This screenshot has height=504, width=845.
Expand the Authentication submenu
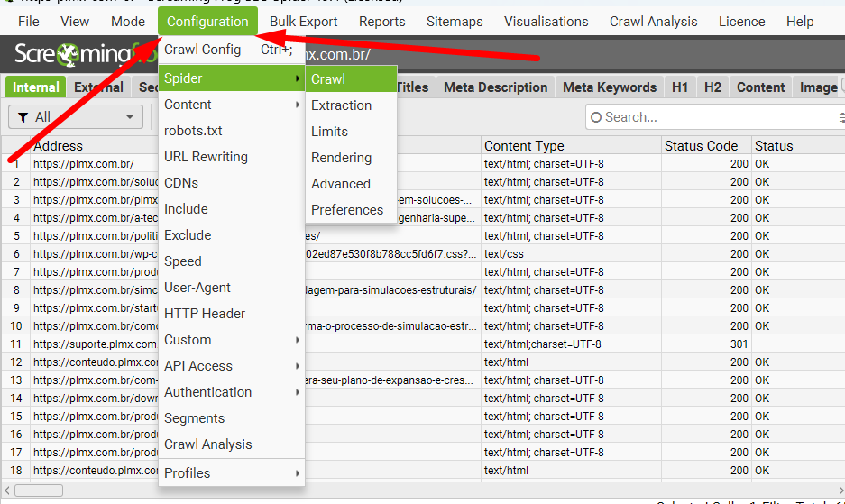(x=231, y=392)
